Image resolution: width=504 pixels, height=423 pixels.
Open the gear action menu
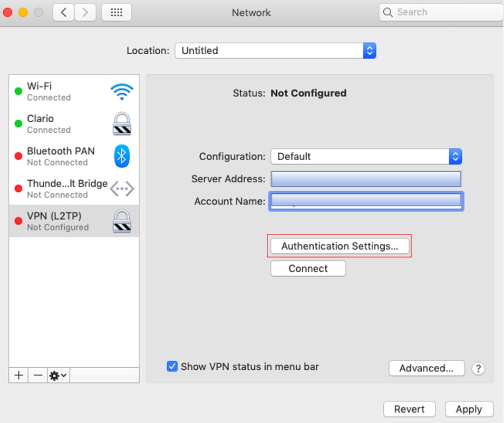[x=58, y=375]
